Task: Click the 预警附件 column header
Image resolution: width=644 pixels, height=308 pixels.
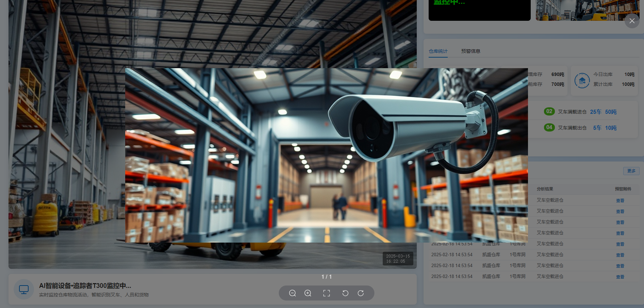Action: (623, 189)
